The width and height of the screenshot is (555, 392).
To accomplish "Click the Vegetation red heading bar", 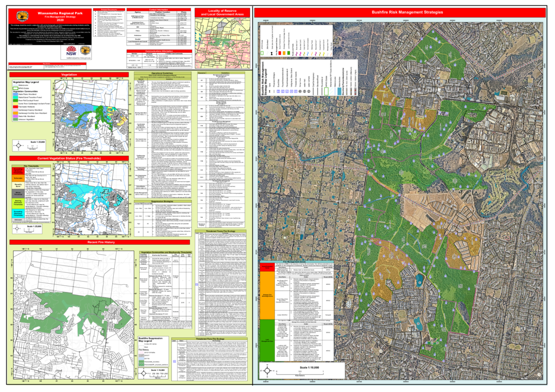I will 69,75.
